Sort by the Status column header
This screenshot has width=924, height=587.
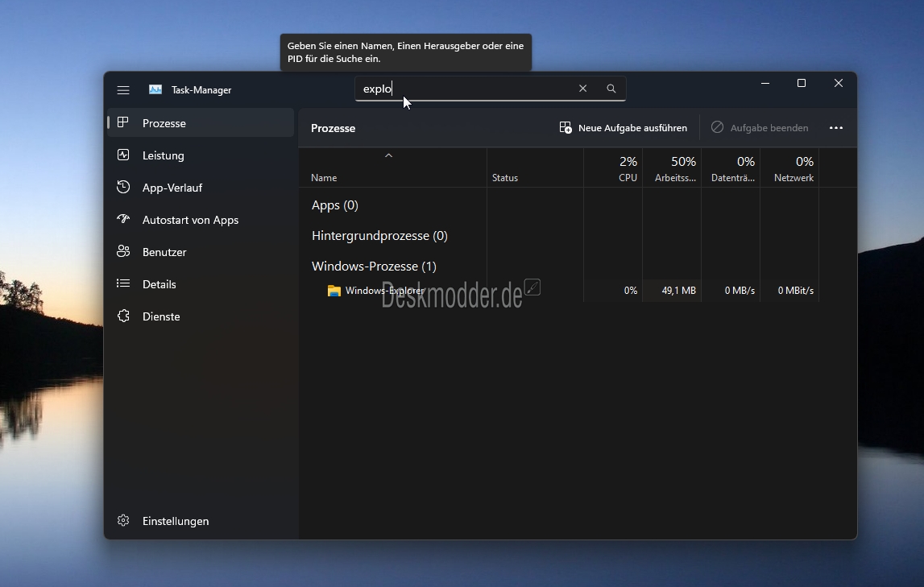click(535, 167)
